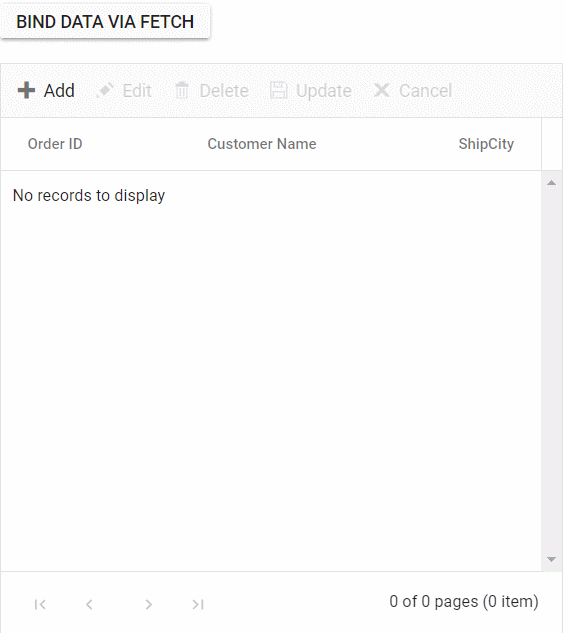Select the Edit toolbar label
Image resolution: width=565 pixels, height=633 pixels.
(x=137, y=90)
